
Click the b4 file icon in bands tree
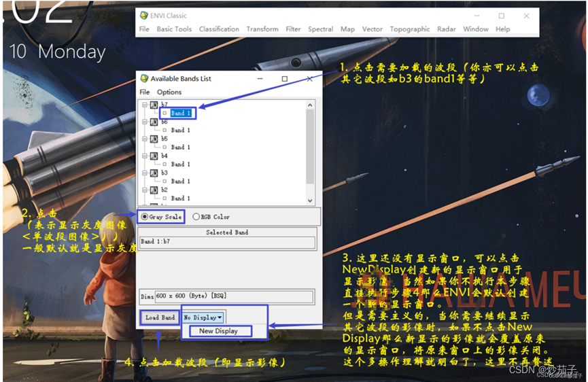(x=154, y=156)
